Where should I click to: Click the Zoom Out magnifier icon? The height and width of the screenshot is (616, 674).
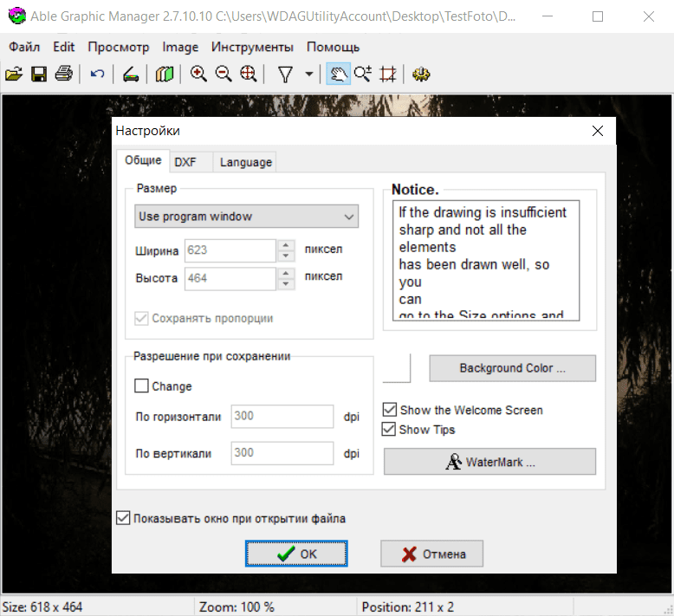pos(224,74)
